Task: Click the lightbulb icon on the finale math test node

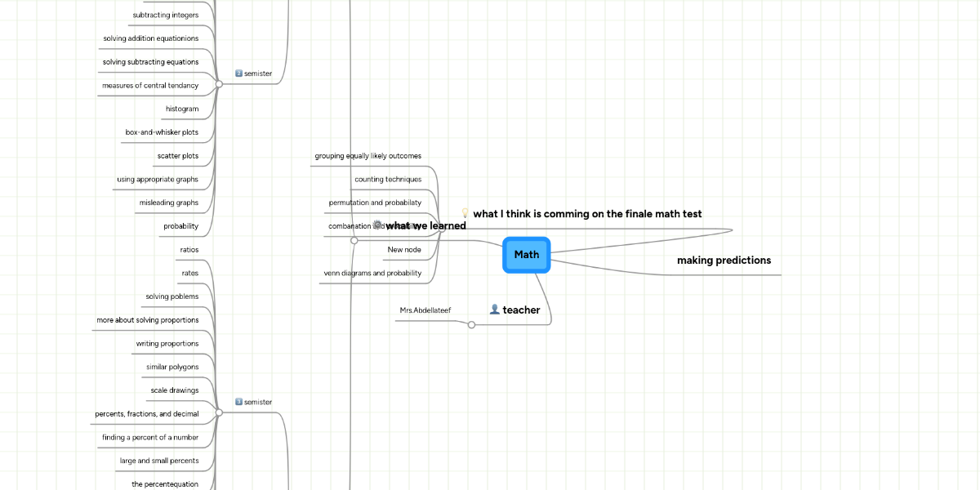Action: [465, 213]
